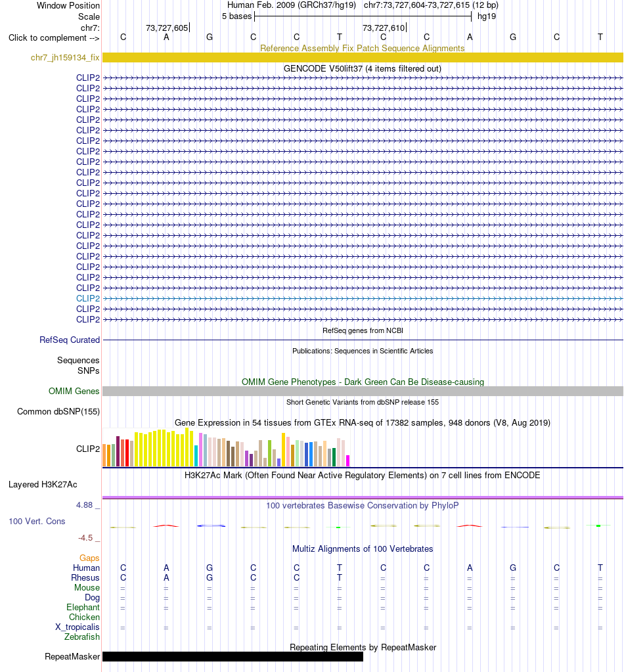Click the 100 Vert. Cons track label

coord(37,521)
